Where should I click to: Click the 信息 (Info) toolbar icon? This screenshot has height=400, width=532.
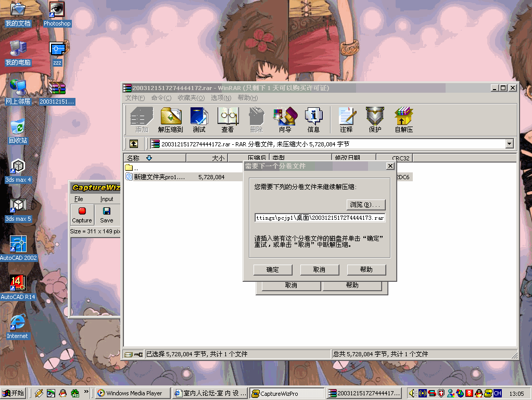(313, 119)
